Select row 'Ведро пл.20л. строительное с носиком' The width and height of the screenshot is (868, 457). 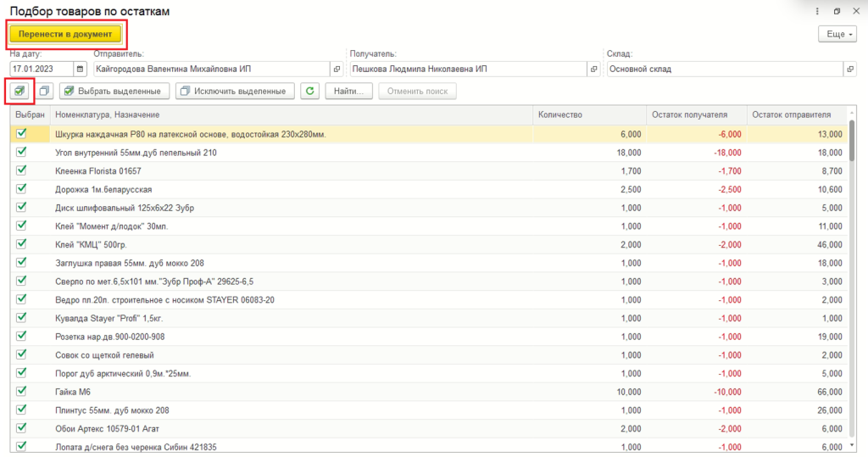tap(429, 299)
